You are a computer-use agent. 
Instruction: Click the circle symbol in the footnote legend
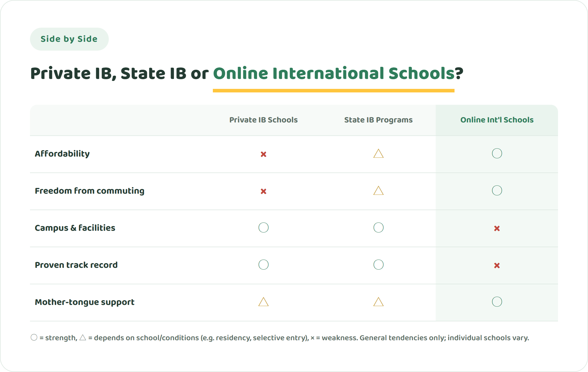(34, 337)
